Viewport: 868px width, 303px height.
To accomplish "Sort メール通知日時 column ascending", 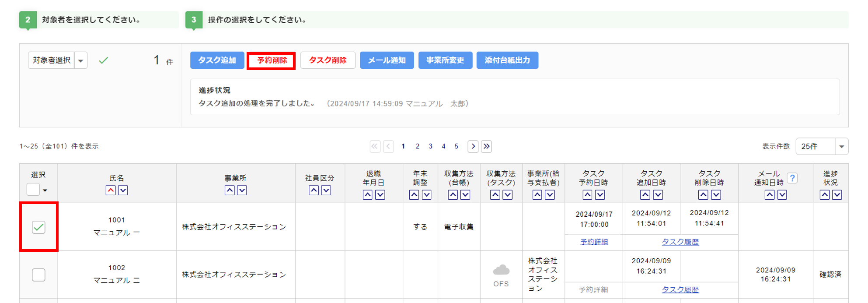I will (770, 195).
